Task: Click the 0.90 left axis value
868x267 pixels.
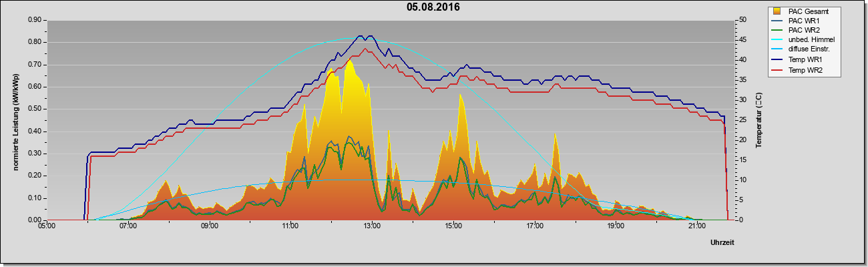Action: pos(34,20)
